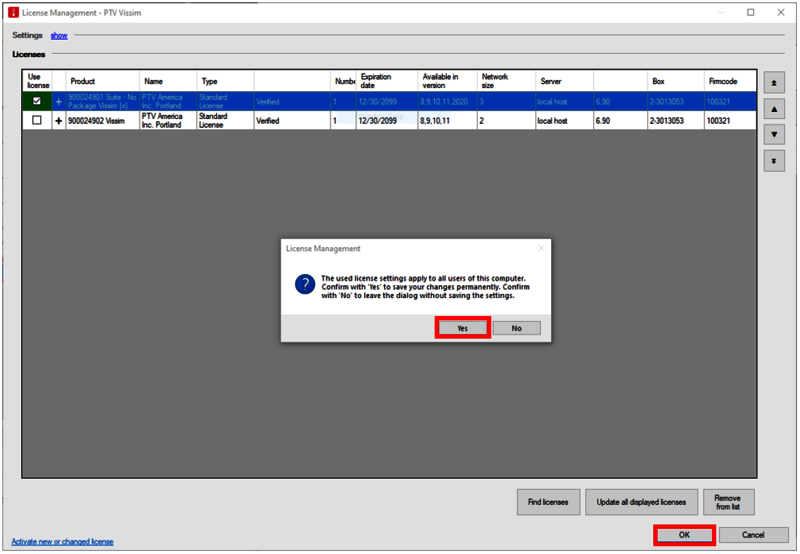Confirm the dialog with Yes

(462, 328)
